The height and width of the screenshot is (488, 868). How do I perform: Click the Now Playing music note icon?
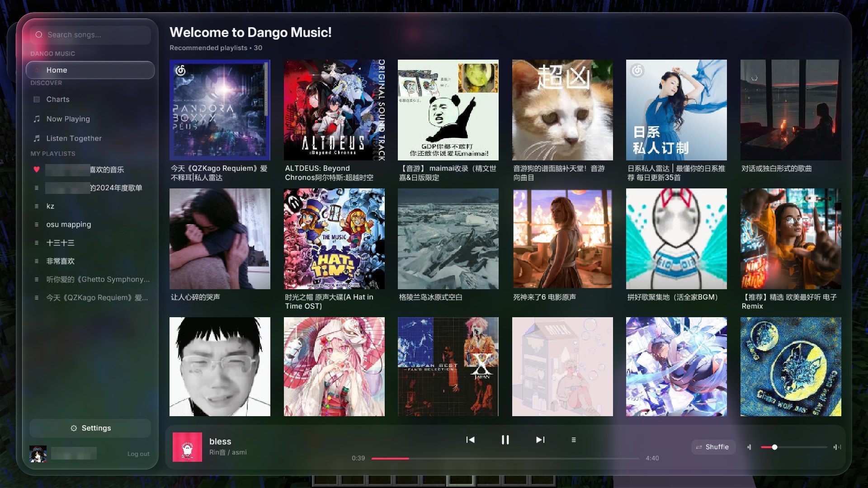pyautogui.click(x=37, y=119)
